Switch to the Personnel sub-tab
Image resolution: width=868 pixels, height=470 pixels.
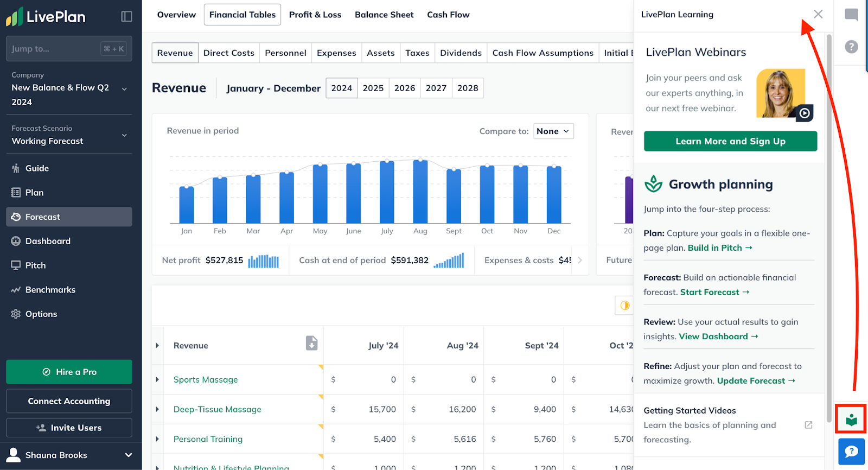[285, 53]
